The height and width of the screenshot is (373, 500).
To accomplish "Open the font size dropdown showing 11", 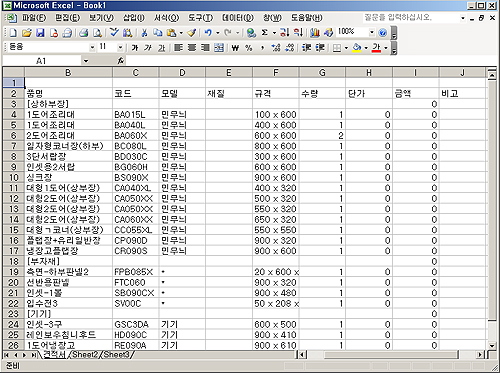I will (x=120, y=48).
